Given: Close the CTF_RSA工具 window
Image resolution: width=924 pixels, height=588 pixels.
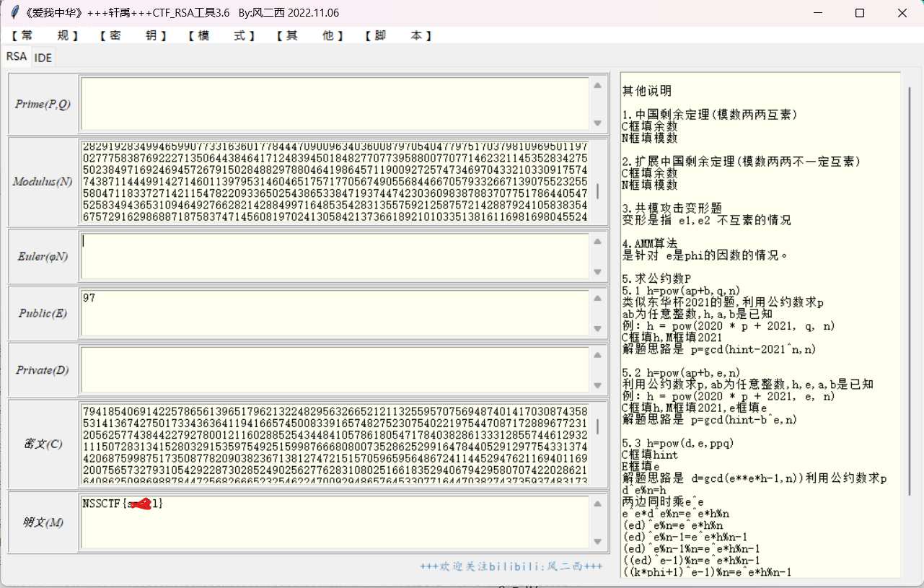Looking at the screenshot, I should 902,13.
